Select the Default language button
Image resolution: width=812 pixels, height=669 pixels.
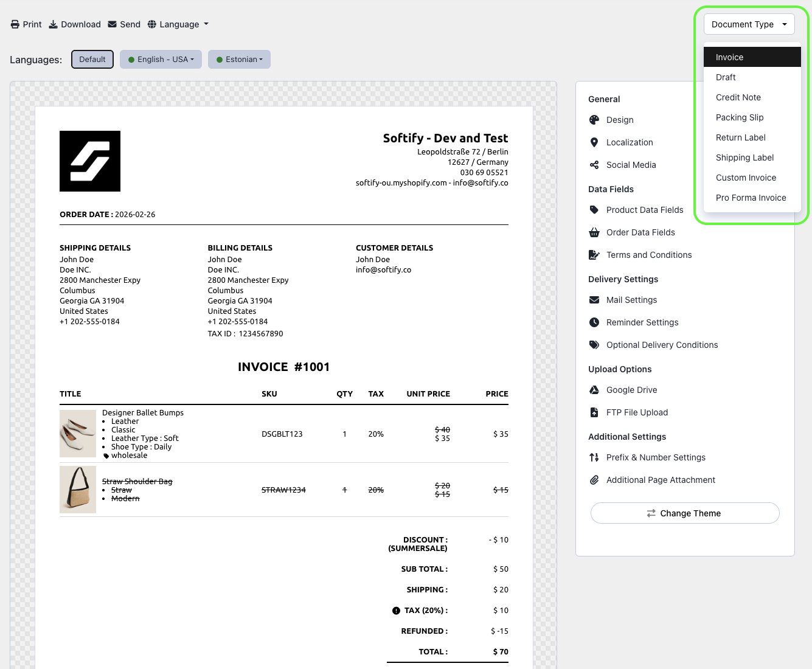[92, 60]
